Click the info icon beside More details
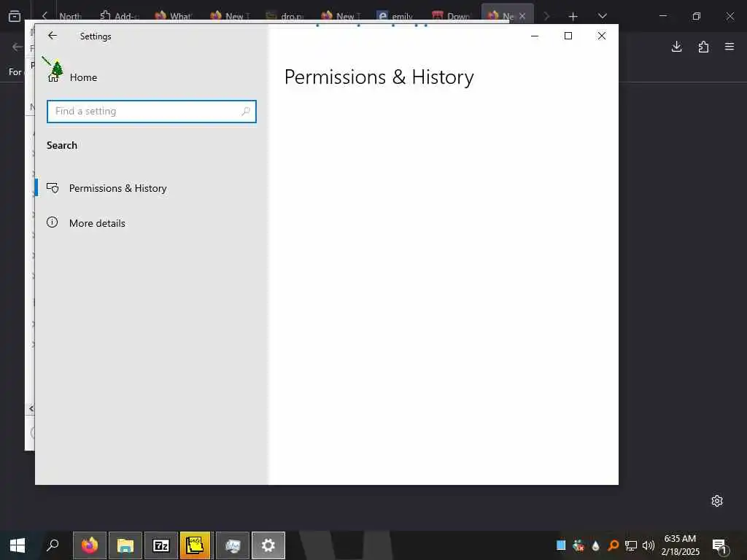Screen dimensions: 747x560 (53, 222)
